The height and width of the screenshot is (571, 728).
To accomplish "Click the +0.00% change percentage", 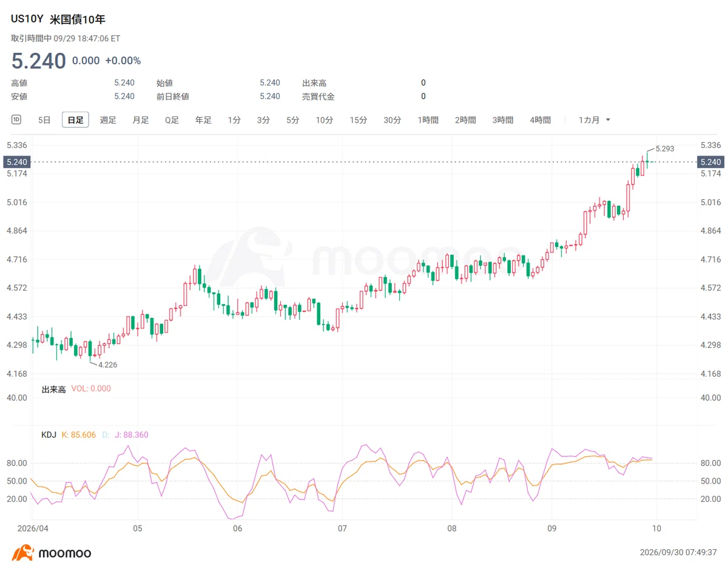I will point(123,61).
